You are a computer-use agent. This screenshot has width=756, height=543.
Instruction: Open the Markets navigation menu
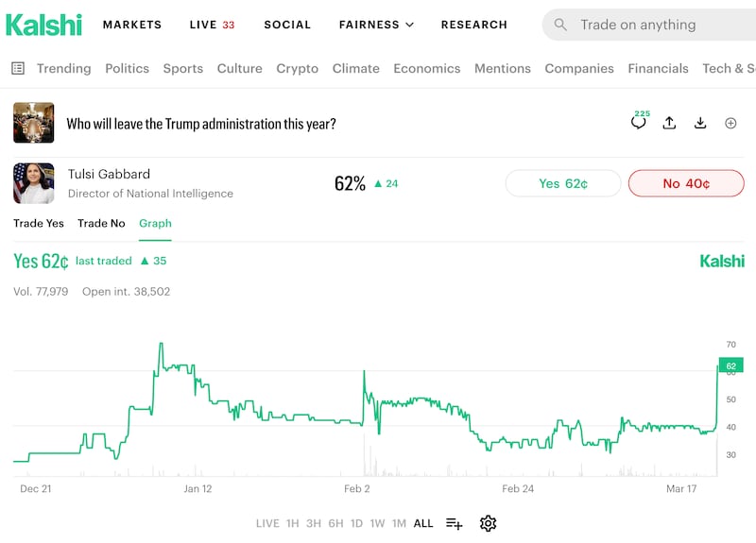pyautogui.click(x=132, y=25)
